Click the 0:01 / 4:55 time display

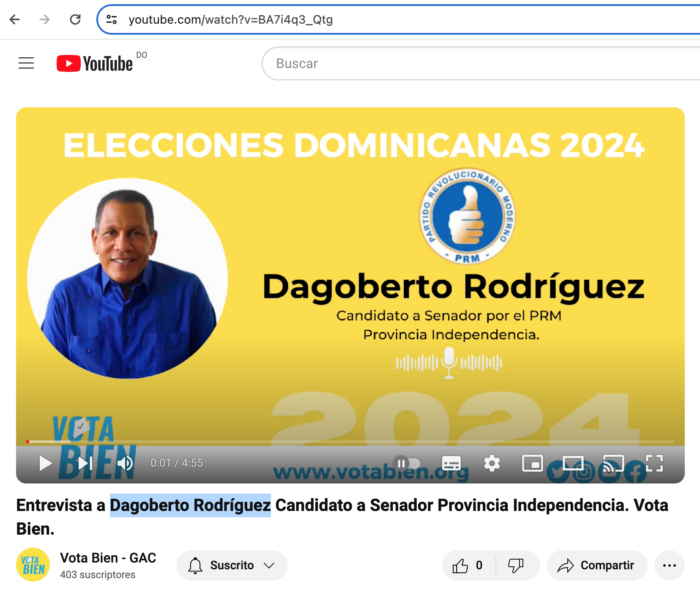point(177,463)
